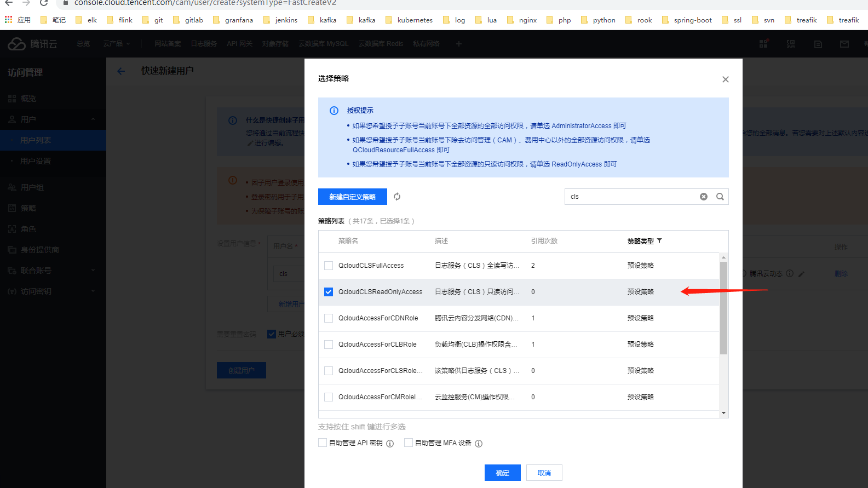Toggle the 用户必须 reset password checkbox
868x488 pixels.
coord(272,334)
